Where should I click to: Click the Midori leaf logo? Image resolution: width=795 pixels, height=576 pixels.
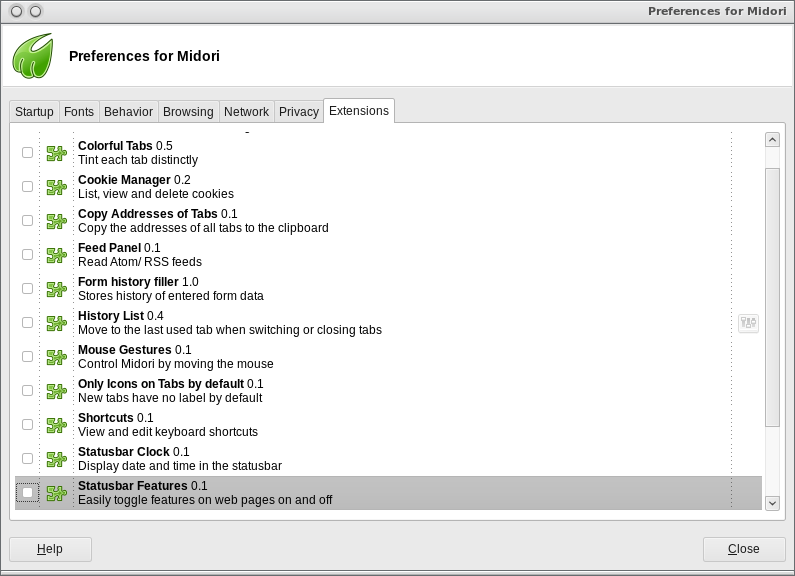[x=33, y=56]
